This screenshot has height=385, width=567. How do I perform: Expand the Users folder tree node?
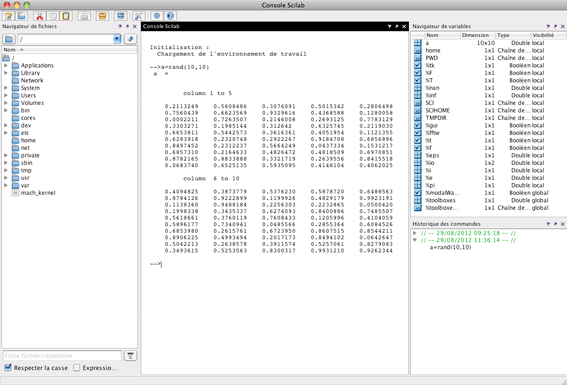click(6, 95)
